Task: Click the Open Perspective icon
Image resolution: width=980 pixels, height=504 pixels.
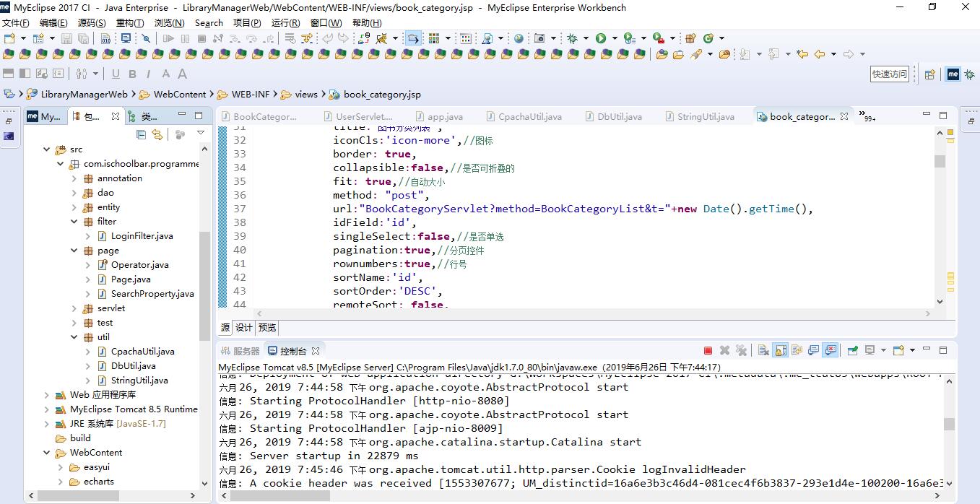Action: (930, 74)
